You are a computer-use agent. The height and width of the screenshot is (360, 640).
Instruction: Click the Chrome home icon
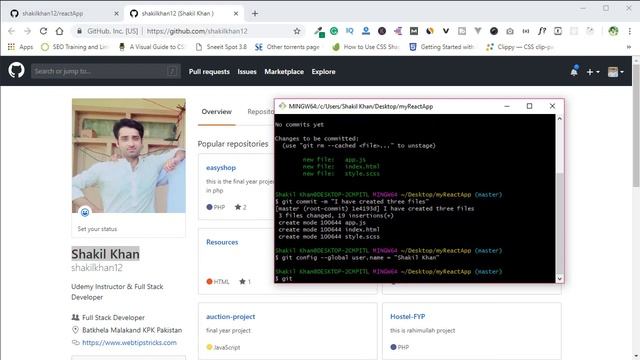coord(60,31)
